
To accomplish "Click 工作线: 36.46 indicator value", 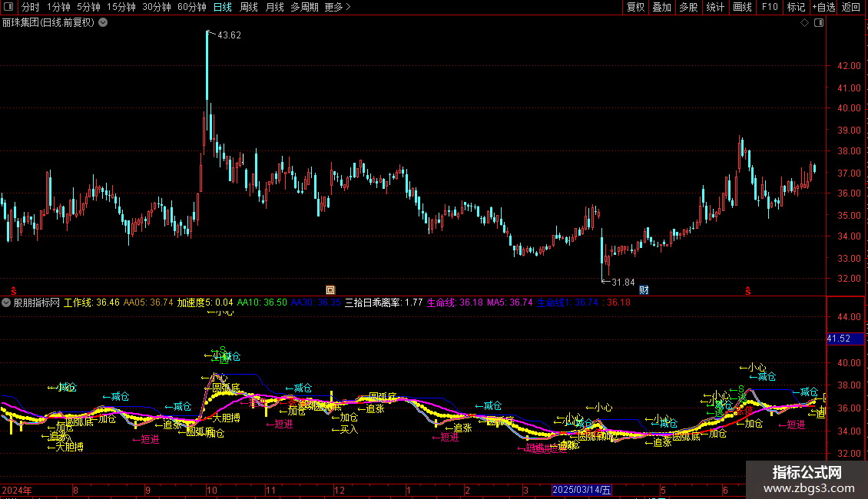I will (91, 302).
